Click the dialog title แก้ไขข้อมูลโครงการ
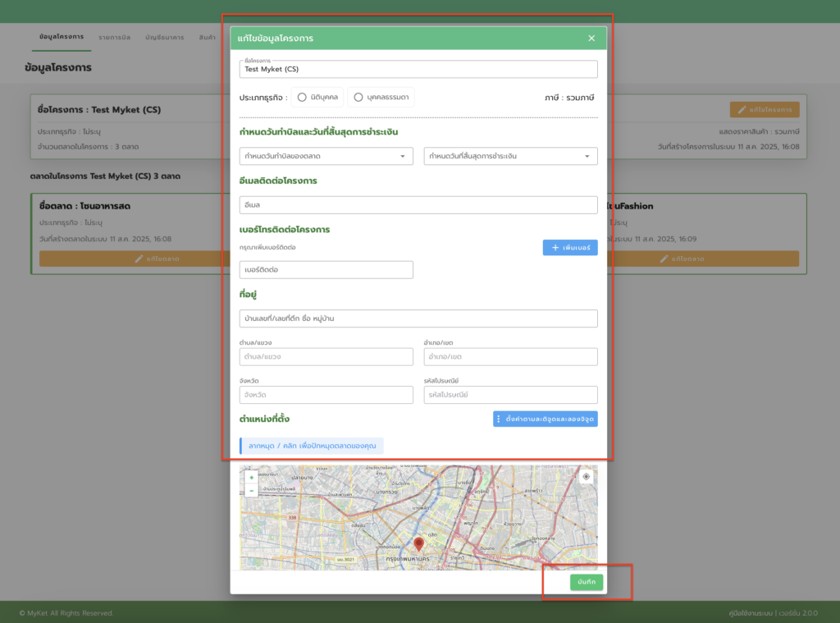 276,38
